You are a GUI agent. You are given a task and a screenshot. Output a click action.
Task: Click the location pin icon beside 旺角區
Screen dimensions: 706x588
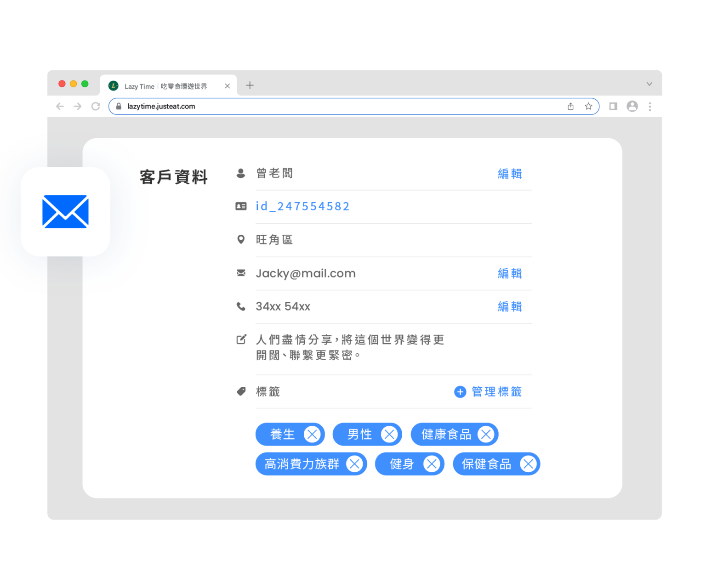pos(241,239)
